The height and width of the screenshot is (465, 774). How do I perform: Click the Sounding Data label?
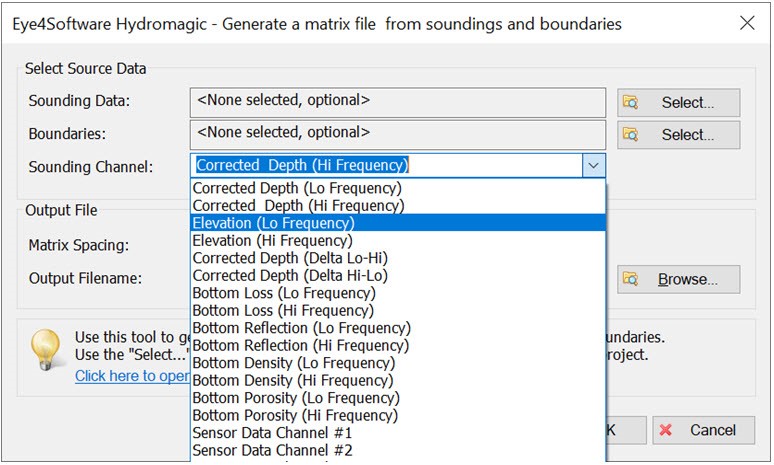point(79,101)
